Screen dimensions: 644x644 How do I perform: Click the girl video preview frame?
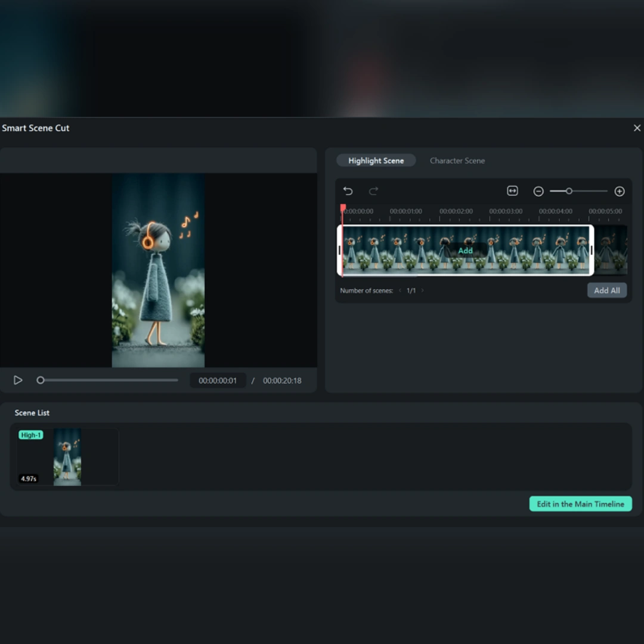click(x=158, y=270)
